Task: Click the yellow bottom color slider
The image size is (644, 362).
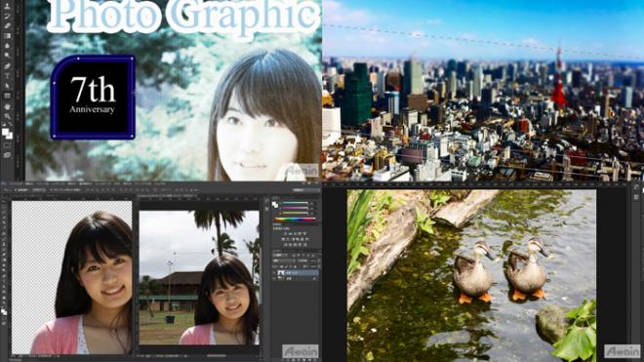Action: pos(295,213)
